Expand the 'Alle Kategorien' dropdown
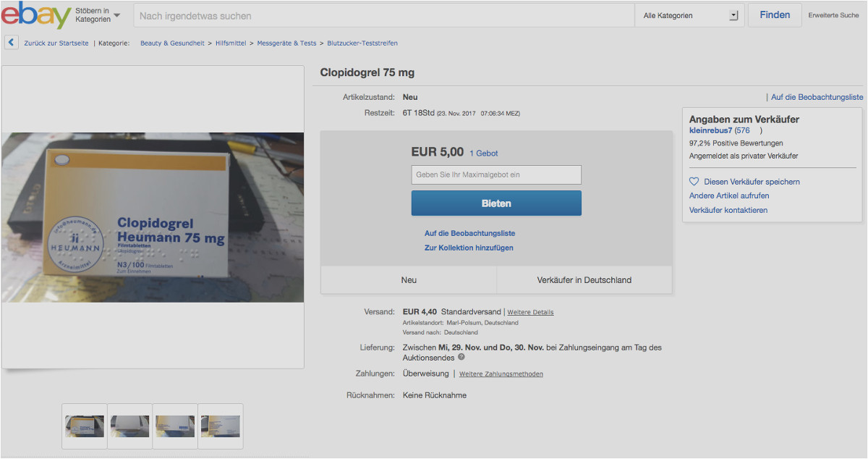The image size is (868, 459). click(689, 15)
